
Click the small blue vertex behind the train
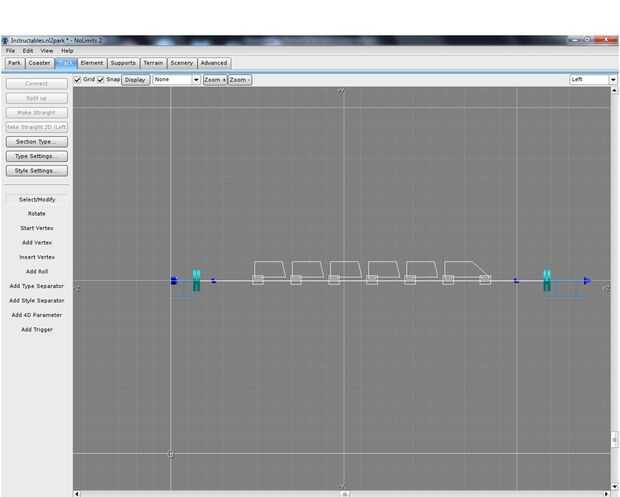point(213,281)
